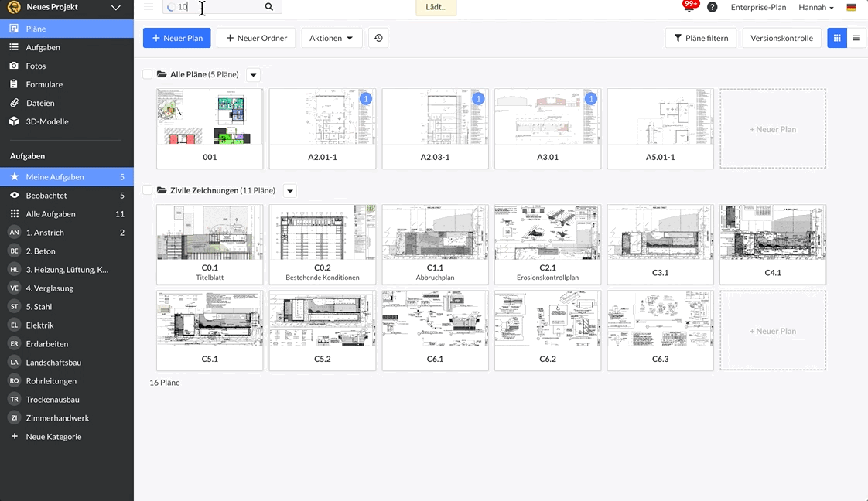Open the Hannah user menu

coord(816,7)
